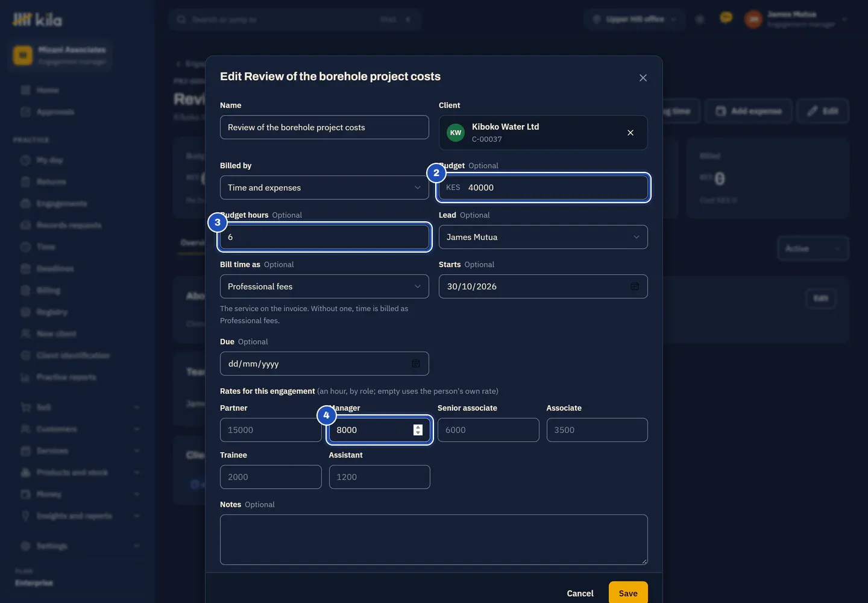
Task: Click the yellow chat notification icon
Action: coord(726,18)
